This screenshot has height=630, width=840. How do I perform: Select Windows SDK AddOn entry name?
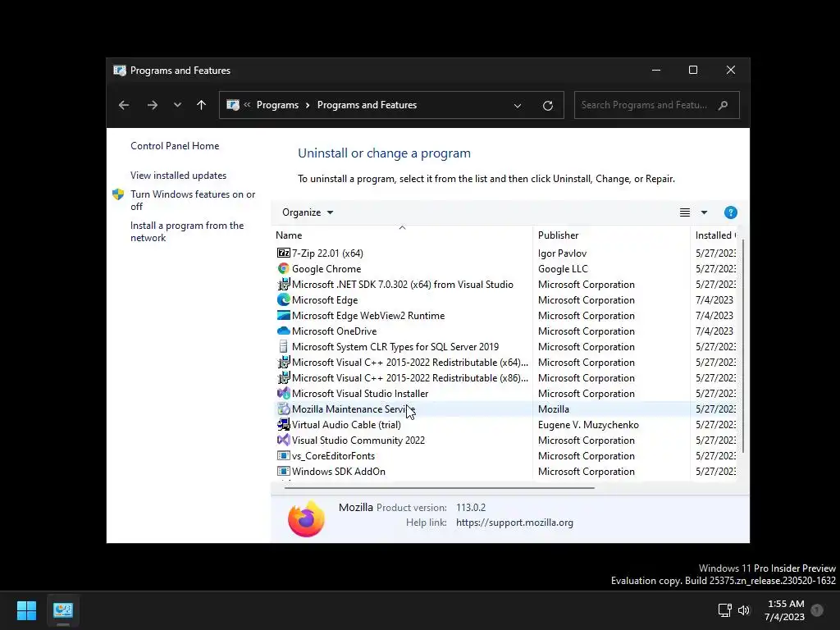point(339,471)
